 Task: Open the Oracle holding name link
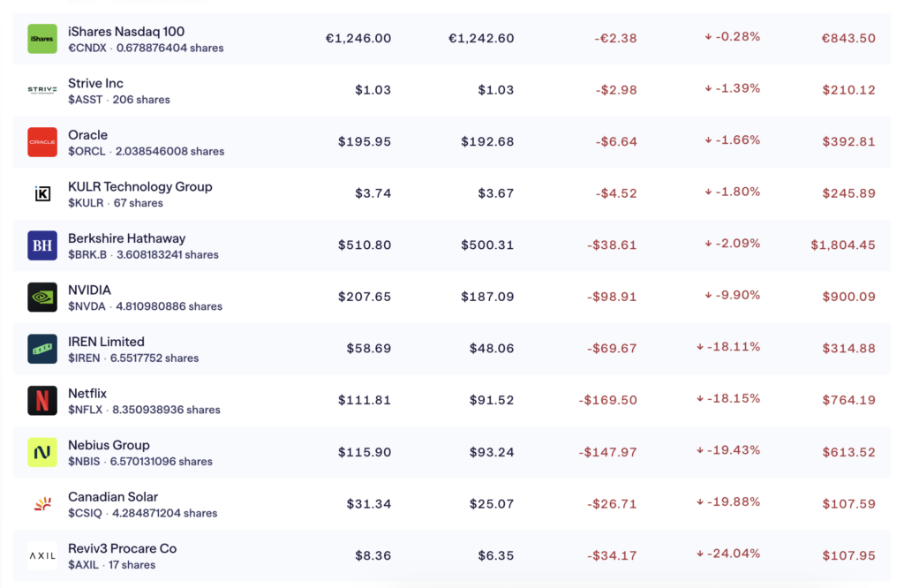[x=88, y=135]
